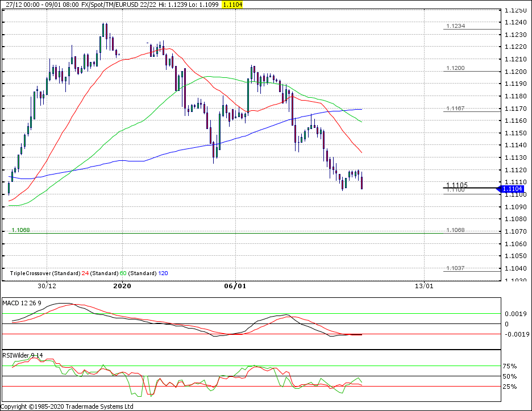Select the blue 1.1104 price marker on axis
This screenshot has width=532, height=411.
pos(512,189)
